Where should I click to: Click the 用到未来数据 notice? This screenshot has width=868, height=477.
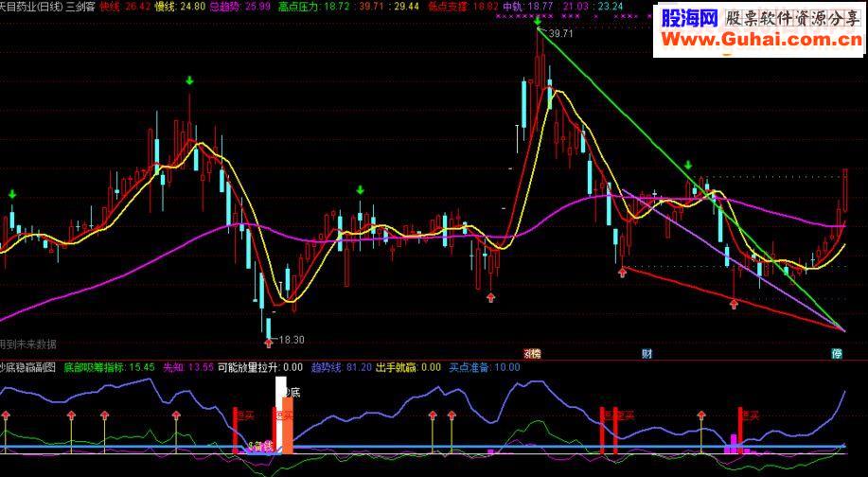[x=28, y=344]
